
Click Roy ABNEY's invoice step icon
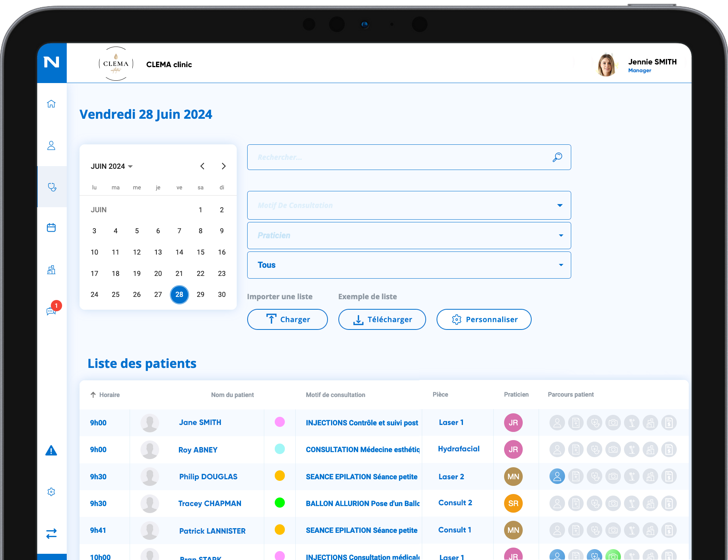[x=669, y=449]
